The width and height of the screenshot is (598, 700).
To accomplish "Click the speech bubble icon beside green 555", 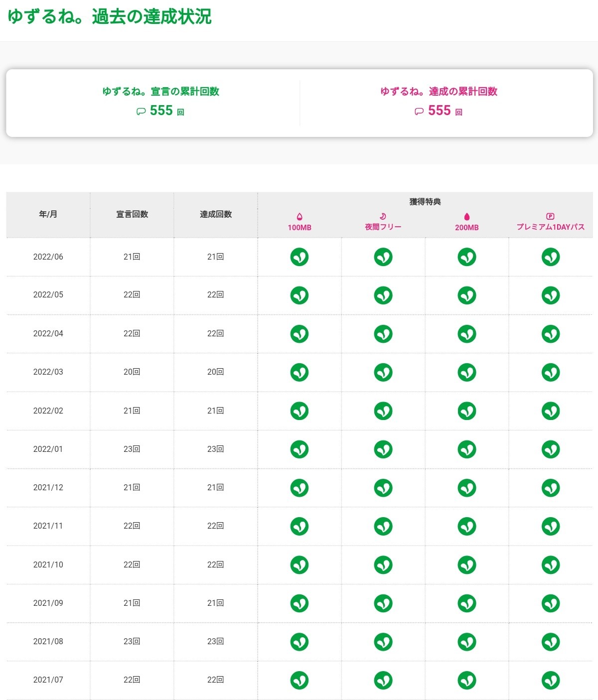I will pos(141,112).
